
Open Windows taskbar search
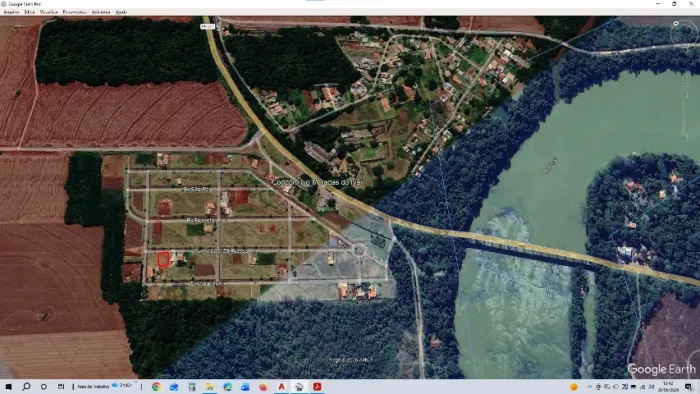[26, 386]
